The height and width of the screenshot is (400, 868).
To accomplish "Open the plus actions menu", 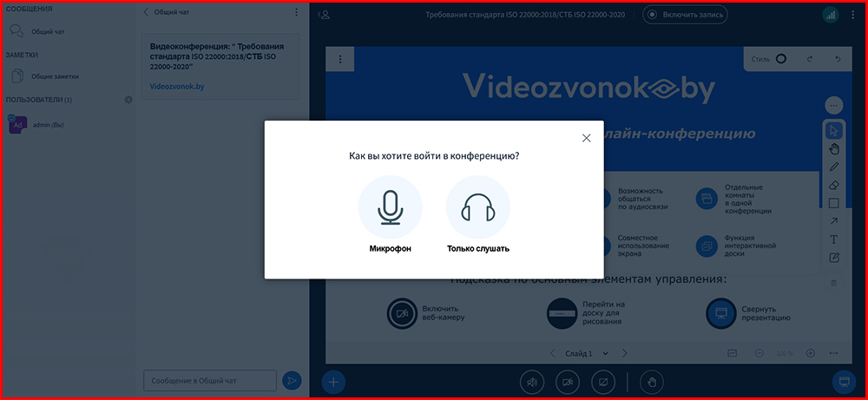I will [x=334, y=382].
